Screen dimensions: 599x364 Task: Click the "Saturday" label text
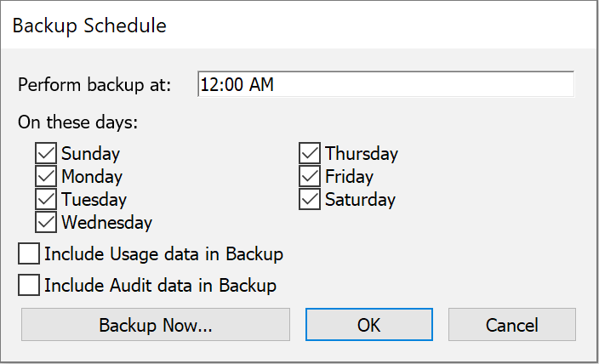pos(360,200)
